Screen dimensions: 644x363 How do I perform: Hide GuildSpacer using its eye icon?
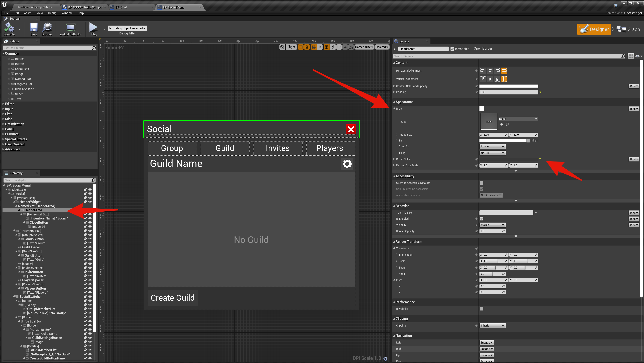(90, 247)
